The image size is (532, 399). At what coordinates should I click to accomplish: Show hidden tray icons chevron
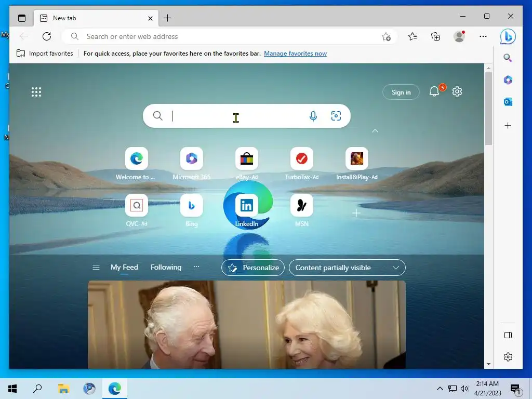coord(440,389)
